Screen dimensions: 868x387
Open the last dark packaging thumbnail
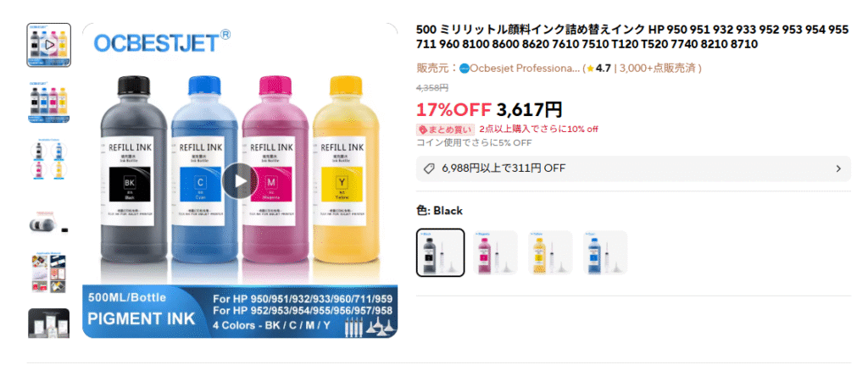point(48,323)
